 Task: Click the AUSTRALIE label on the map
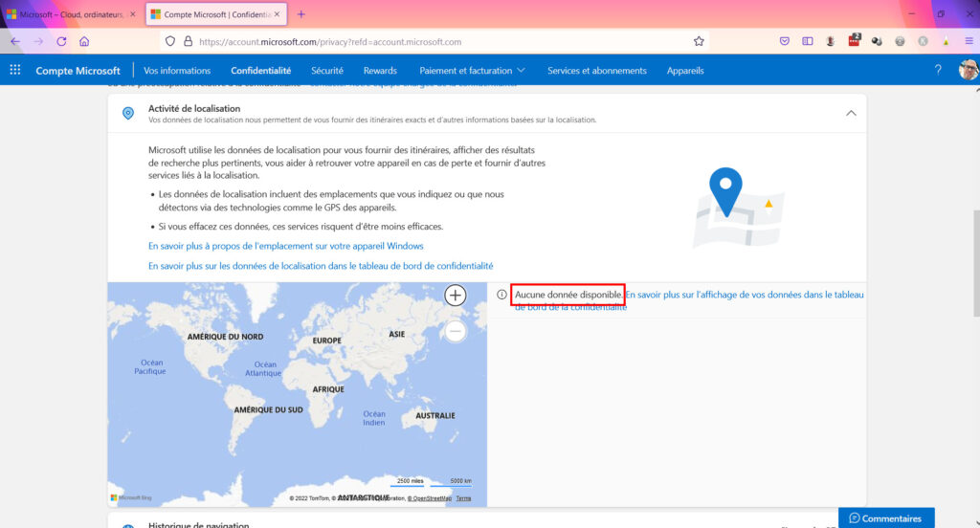click(435, 415)
